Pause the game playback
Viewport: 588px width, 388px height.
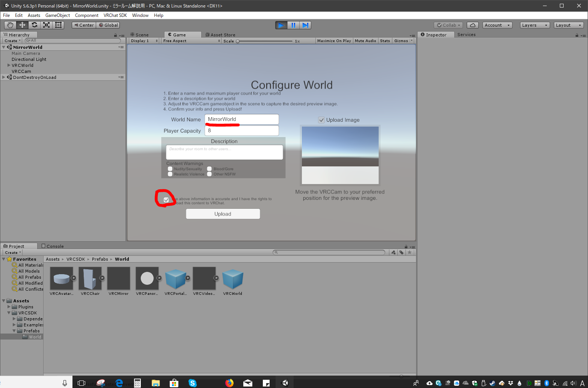tap(293, 25)
